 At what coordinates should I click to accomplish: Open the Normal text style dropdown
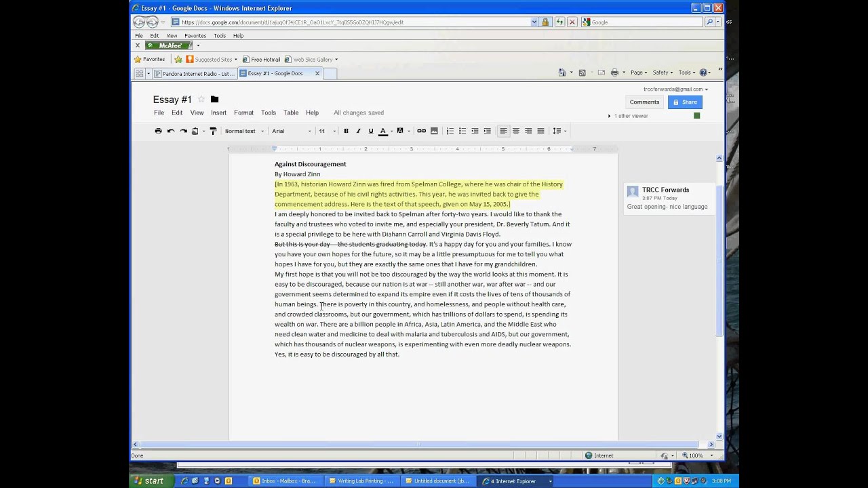(244, 131)
